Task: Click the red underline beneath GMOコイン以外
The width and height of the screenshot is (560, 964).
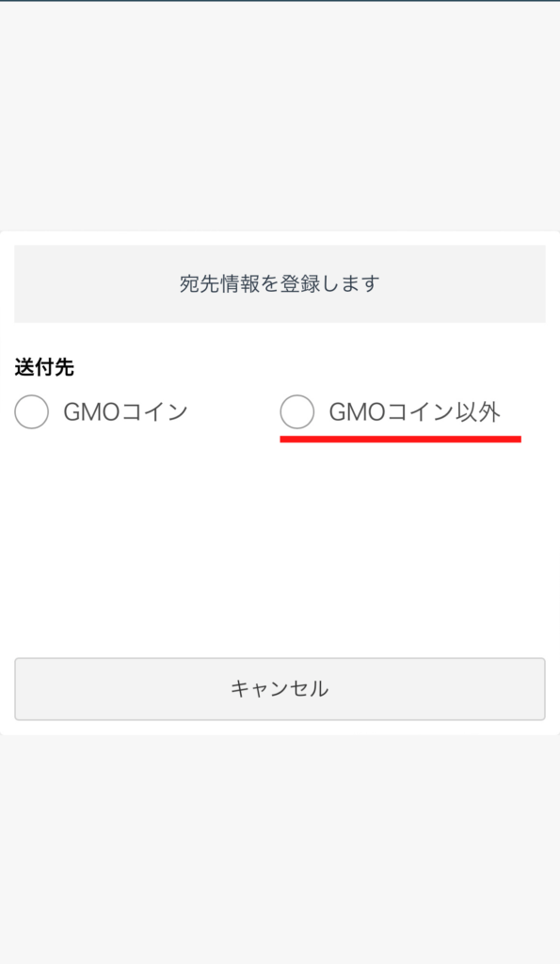Action: tap(400, 439)
